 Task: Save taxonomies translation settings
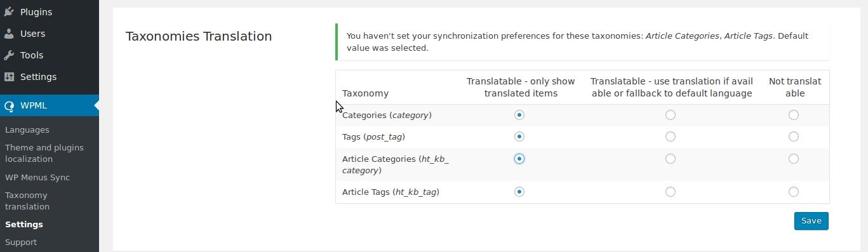pyautogui.click(x=811, y=221)
